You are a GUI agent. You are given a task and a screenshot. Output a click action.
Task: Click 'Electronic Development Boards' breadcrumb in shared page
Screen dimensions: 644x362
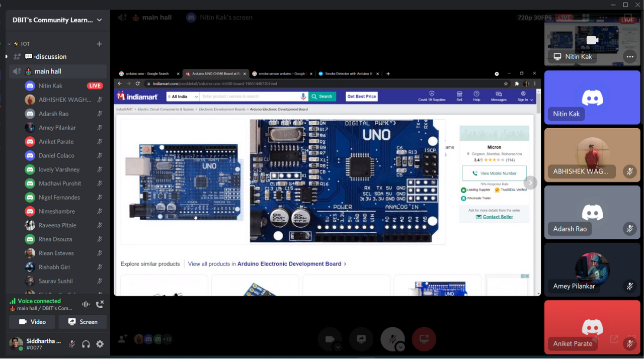click(222, 109)
